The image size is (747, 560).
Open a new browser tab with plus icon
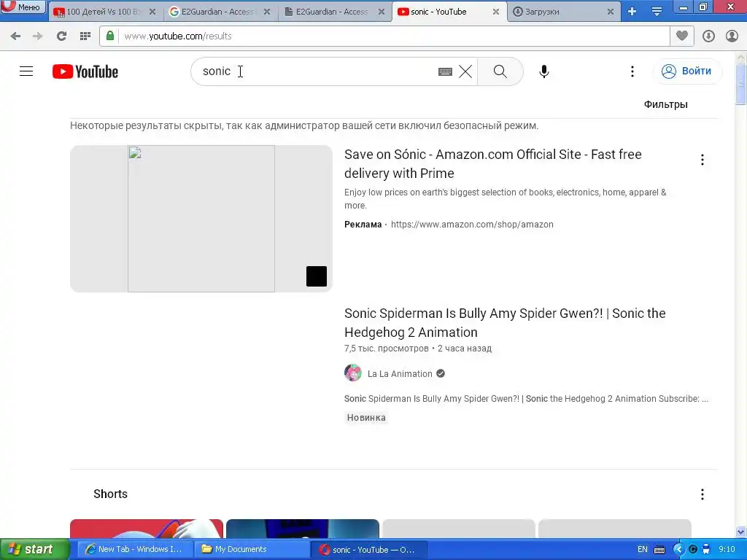[x=632, y=12]
